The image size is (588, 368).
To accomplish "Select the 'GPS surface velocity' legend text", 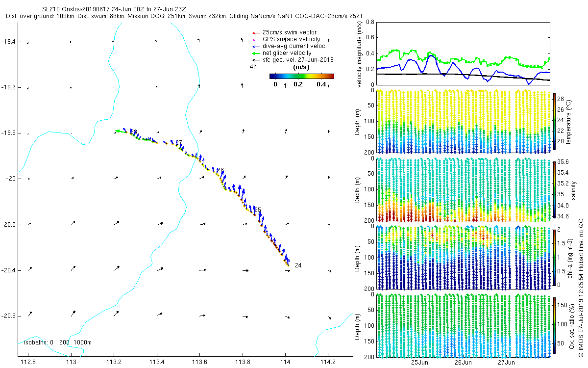I will point(292,39).
